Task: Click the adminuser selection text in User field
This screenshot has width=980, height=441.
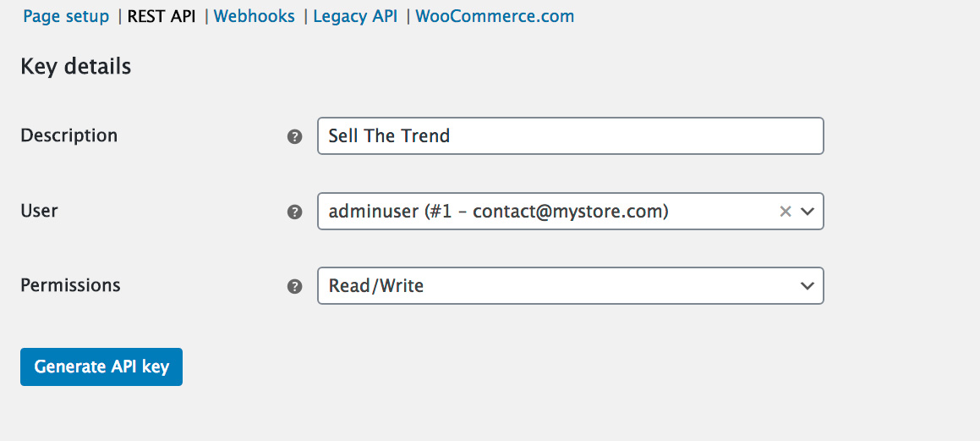Action: 498,212
